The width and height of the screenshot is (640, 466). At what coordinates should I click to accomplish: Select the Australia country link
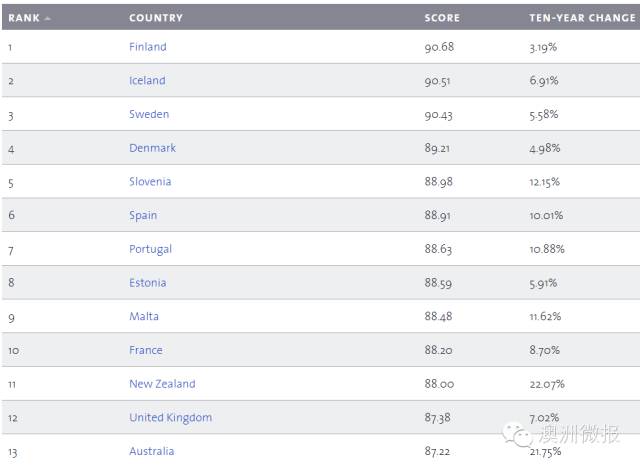click(151, 452)
